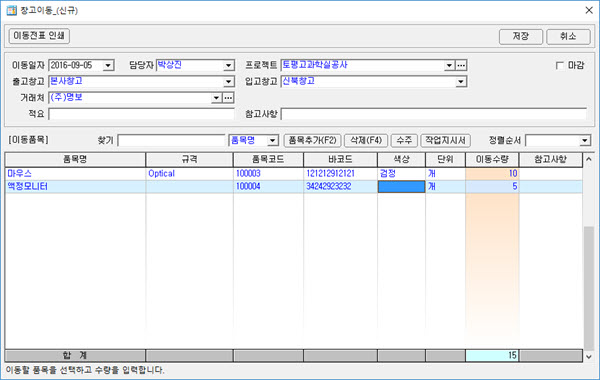The height and width of the screenshot is (380, 600).
Task: Cancel using the 취소 button
Action: (x=568, y=36)
